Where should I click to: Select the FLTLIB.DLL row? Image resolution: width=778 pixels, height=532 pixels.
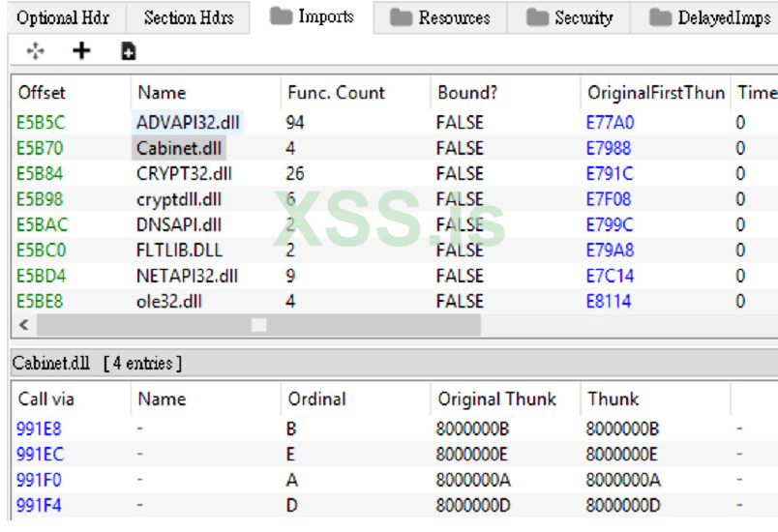click(395, 251)
